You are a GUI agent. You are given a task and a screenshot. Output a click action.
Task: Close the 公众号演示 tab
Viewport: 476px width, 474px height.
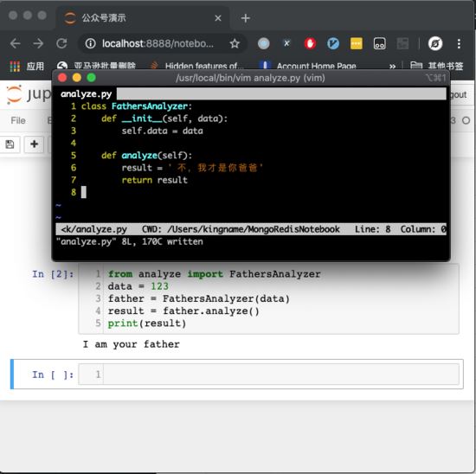(217, 18)
